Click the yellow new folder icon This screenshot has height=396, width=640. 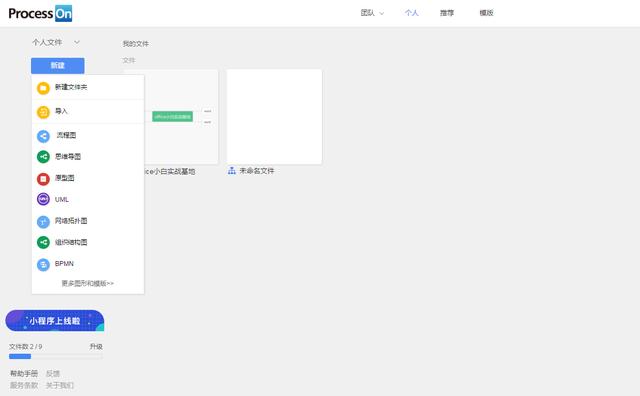click(x=43, y=88)
